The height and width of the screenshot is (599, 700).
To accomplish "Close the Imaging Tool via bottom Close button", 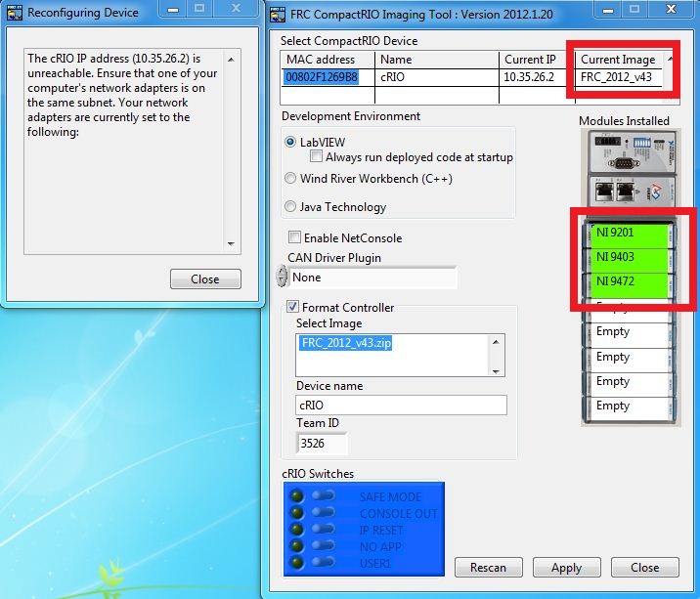I will (644, 568).
